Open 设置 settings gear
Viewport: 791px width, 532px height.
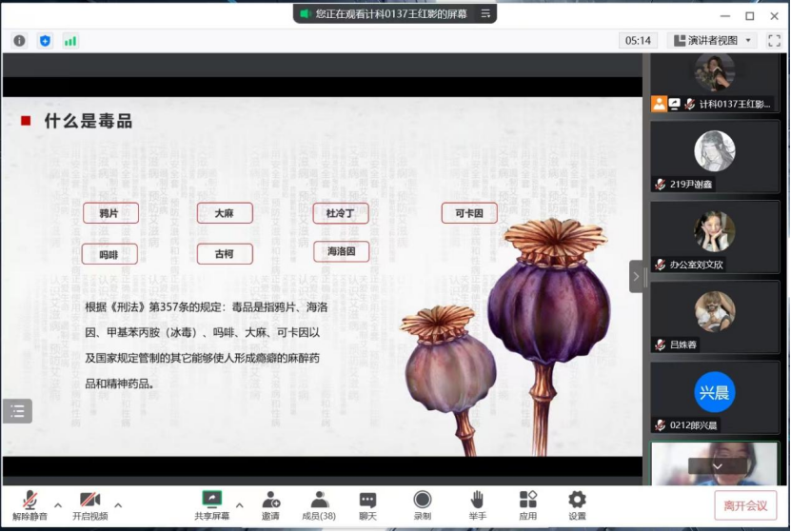577,504
